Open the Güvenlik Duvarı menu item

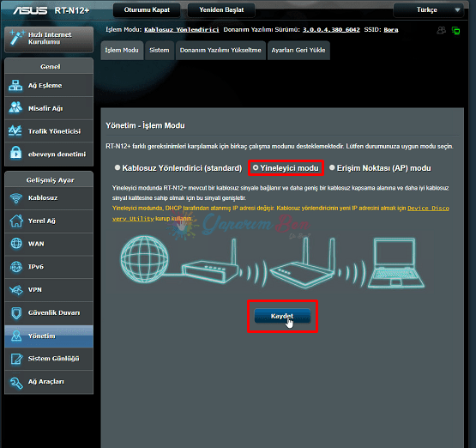click(49, 313)
